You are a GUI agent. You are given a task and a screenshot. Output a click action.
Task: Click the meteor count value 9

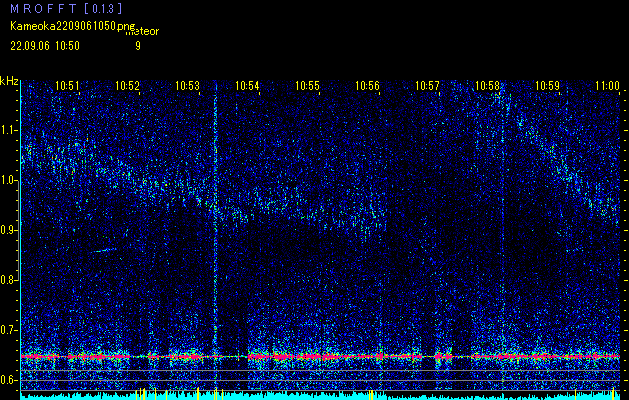138,46
